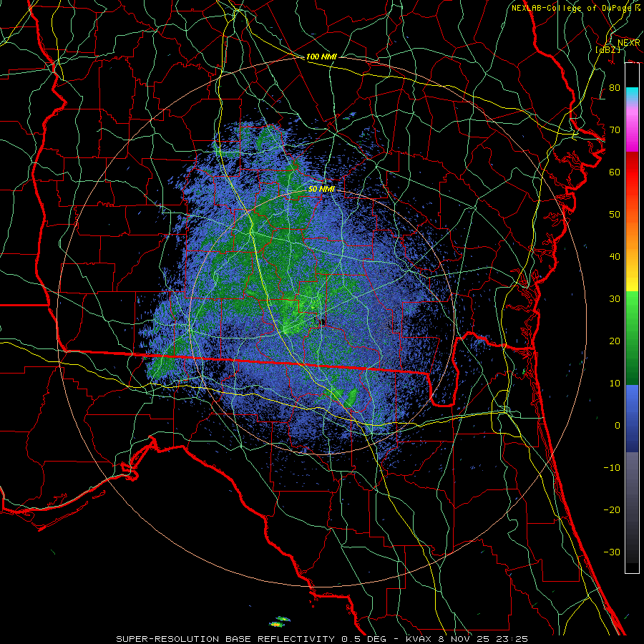644x644 pixels.
Task: Click the 50 NMI range ring label
Action: [321, 189]
